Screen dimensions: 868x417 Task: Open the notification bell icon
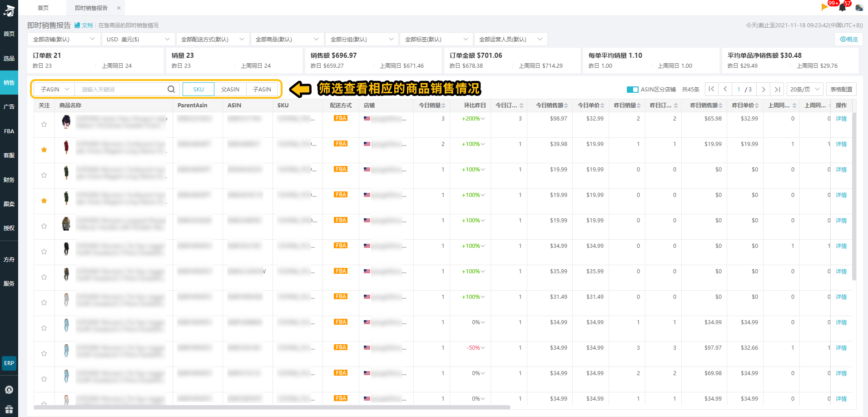point(843,7)
